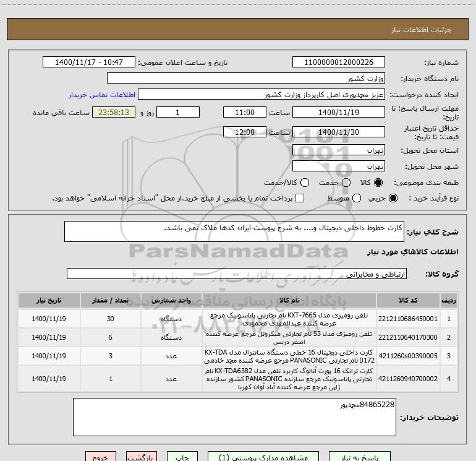The width and height of the screenshot is (476, 461).
Task: Click the announcement date field 1400/11/17 - 10:47
Action: click(x=89, y=62)
